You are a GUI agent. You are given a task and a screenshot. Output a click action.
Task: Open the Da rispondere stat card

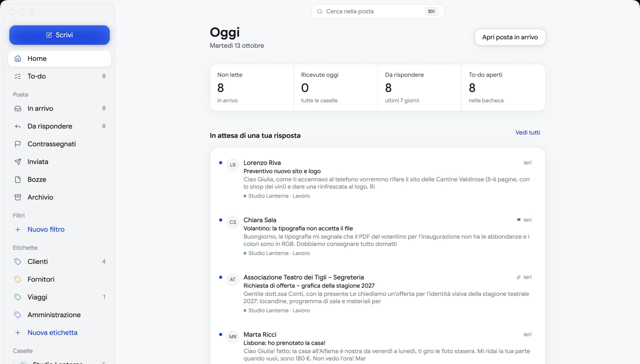[420, 88]
